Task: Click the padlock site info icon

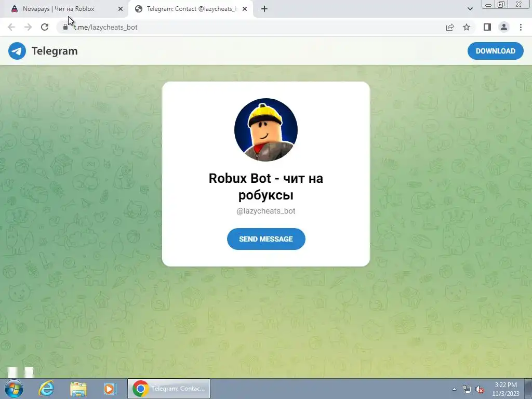Action: point(65,27)
